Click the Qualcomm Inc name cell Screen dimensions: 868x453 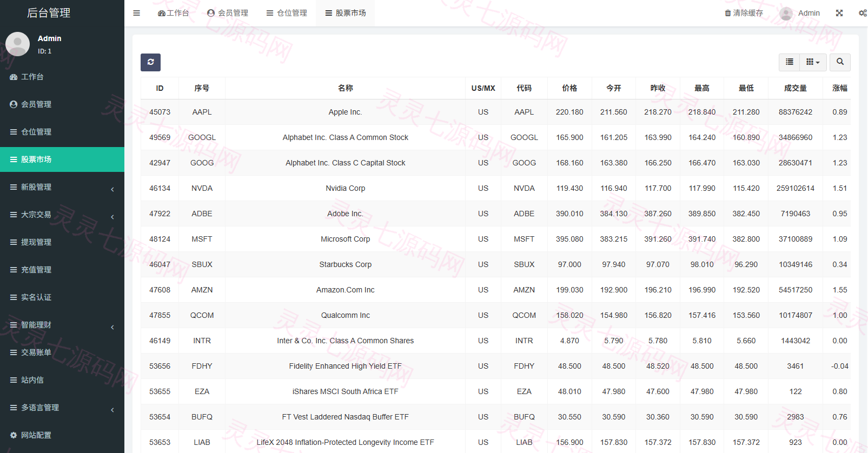pos(345,315)
